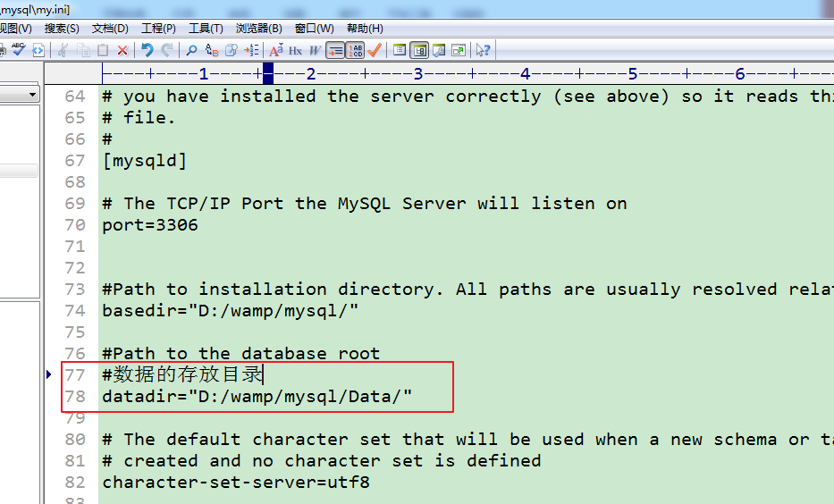Image resolution: width=834 pixels, height=504 pixels.
Task: Click the '# The default character set' line
Action: pos(468,439)
